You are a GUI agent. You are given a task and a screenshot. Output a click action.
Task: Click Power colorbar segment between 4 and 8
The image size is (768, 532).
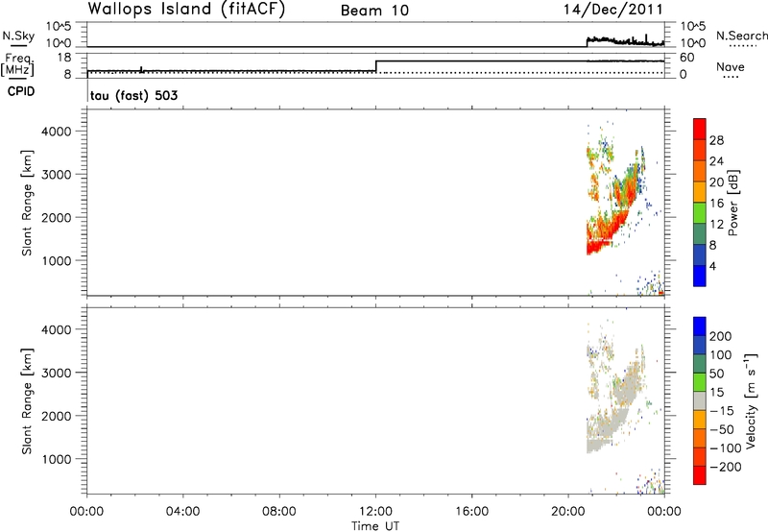(x=700, y=254)
